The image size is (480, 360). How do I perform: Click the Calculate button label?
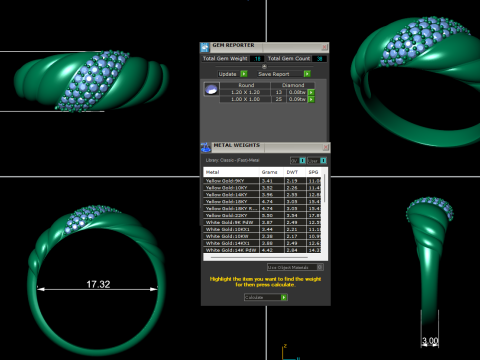coord(254,297)
